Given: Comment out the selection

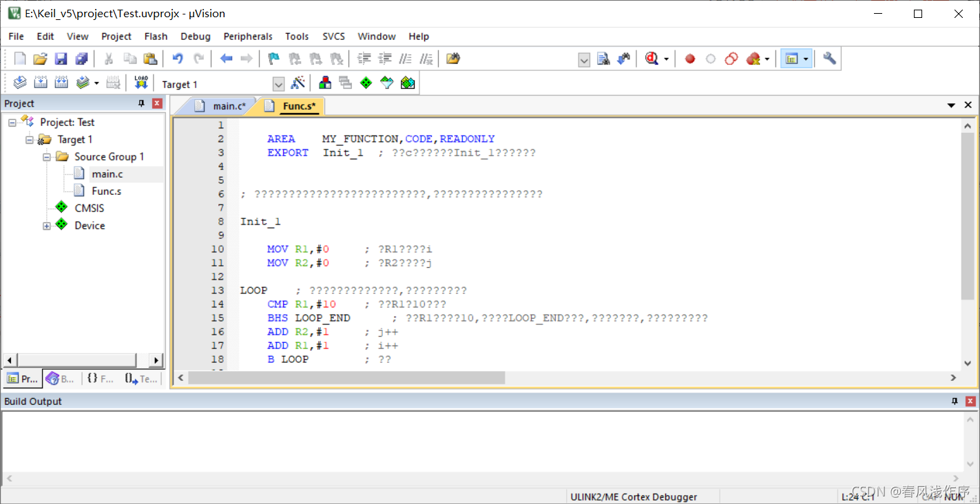Looking at the screenshot, I should point(406,59).
